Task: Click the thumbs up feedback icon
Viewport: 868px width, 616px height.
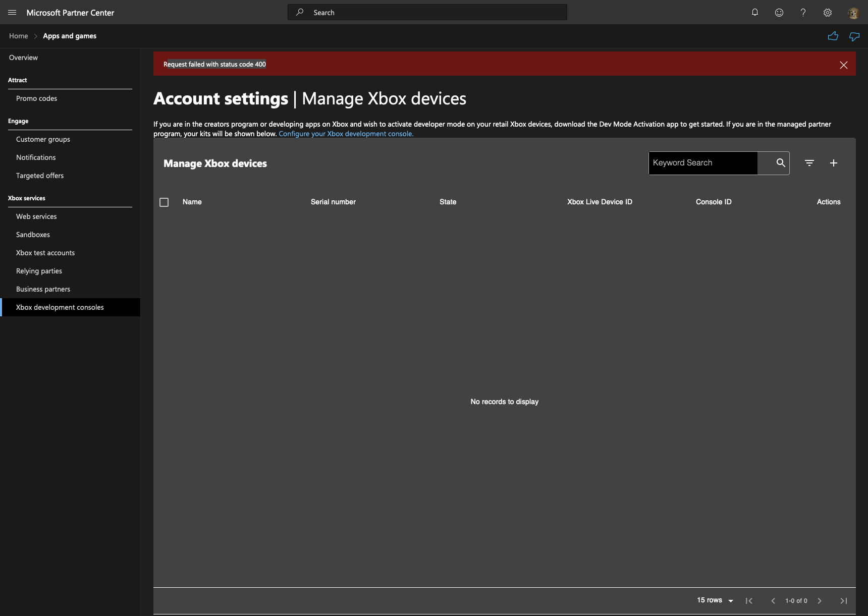Action: pyautogui.click(x=833, y=36)
